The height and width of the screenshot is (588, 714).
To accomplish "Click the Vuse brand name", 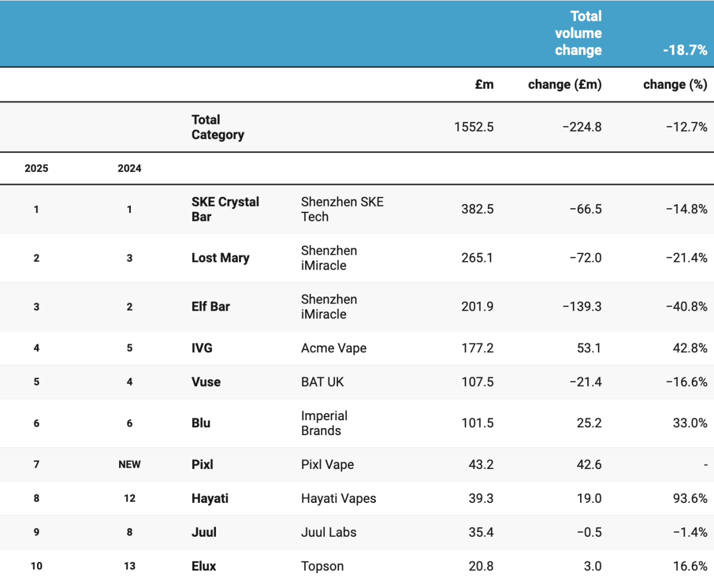I will point(206,381).
